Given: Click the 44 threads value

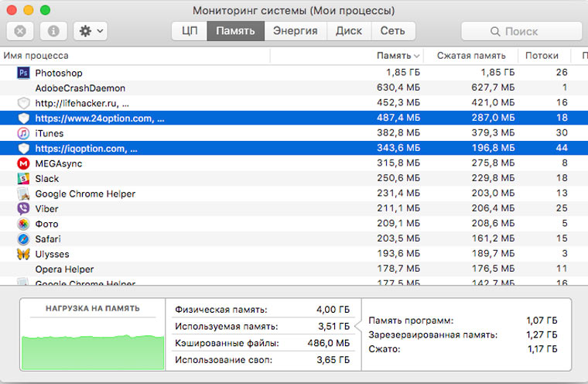Looking at the screenshot, I should 562,148.
